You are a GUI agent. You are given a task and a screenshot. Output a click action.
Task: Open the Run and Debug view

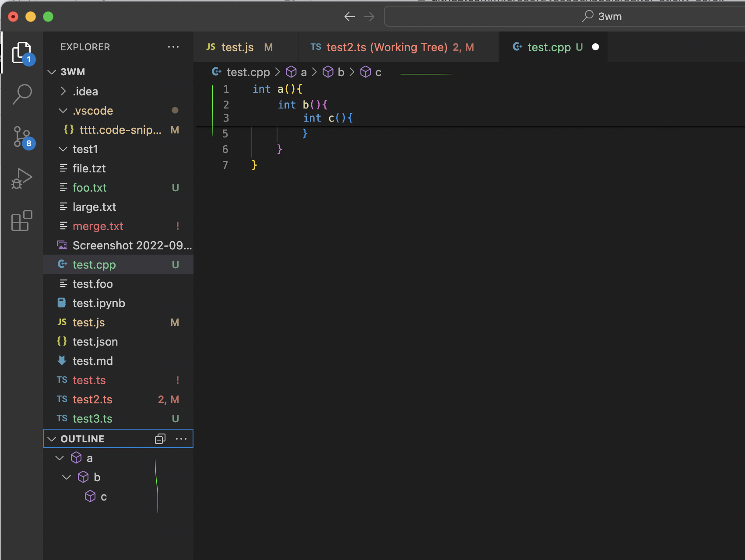coord(21,178)
